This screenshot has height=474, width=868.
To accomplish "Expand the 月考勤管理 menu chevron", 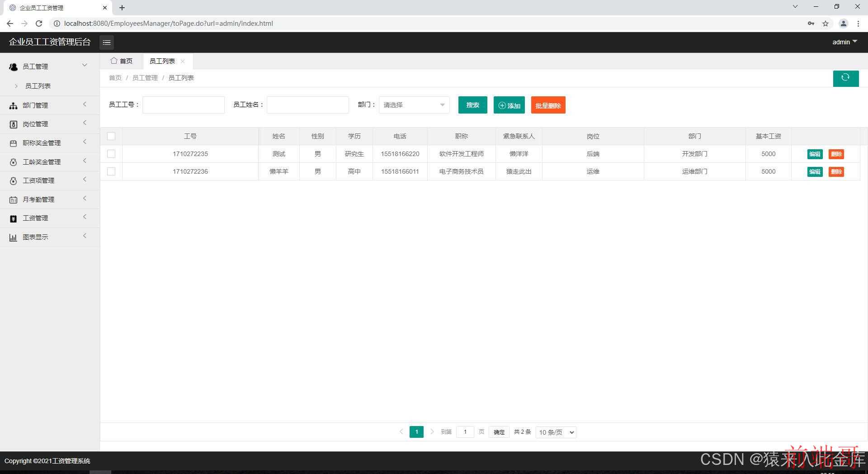I will tap(85, 199).
